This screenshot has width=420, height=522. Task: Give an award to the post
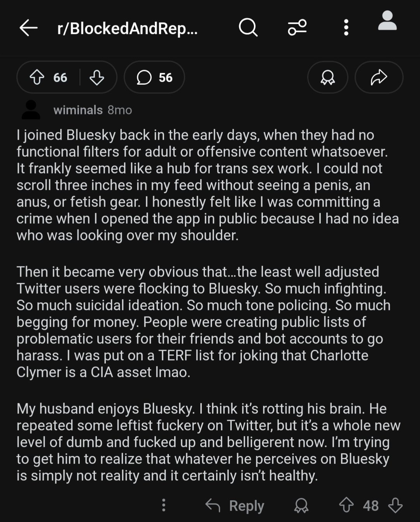327,77
